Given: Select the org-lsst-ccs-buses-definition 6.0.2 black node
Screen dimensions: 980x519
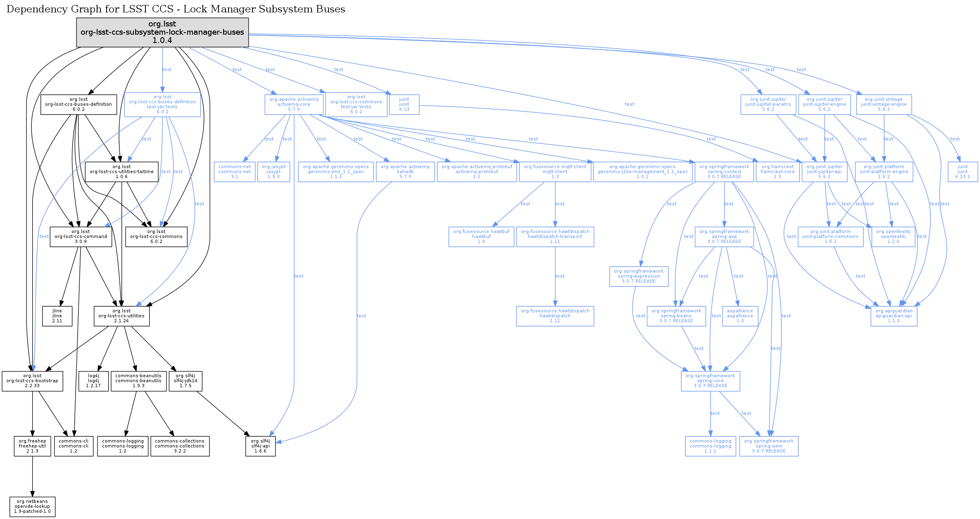Looking at the screenshot, I should tap(78, 105).
